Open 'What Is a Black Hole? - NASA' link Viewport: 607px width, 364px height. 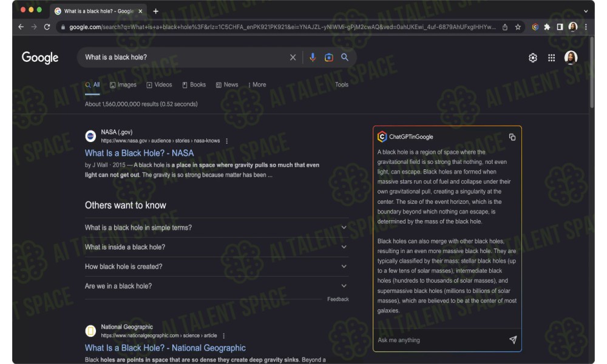(x=140, y=153)
